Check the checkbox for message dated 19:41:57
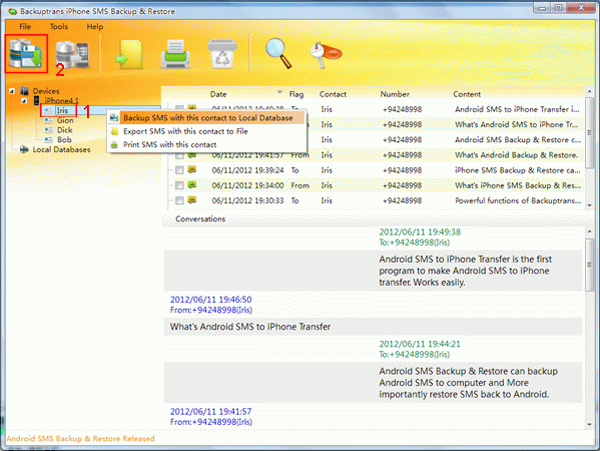This screenshot has width=600, height=451. [x=179, y=156]
